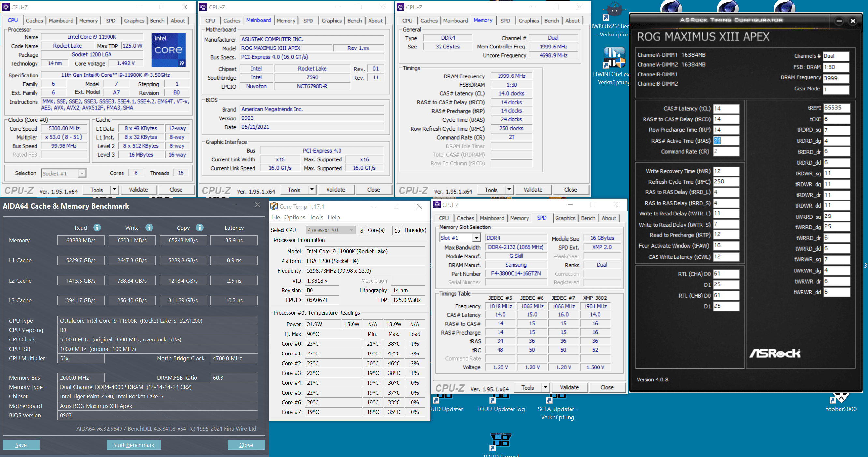Open LOUD Updater log desktop shortcut
The height and width of the screenshot is (457, 868).
tap(501, 404)
